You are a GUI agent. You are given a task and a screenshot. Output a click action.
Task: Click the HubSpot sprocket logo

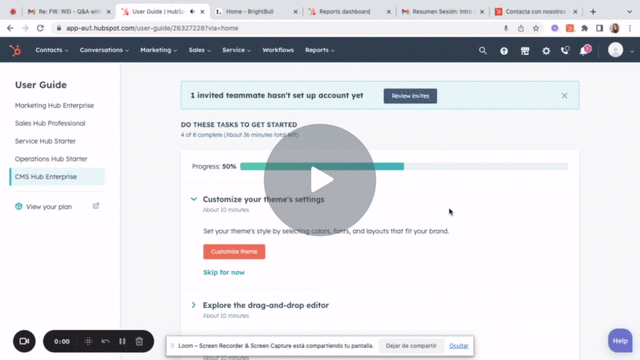(15, 50)
